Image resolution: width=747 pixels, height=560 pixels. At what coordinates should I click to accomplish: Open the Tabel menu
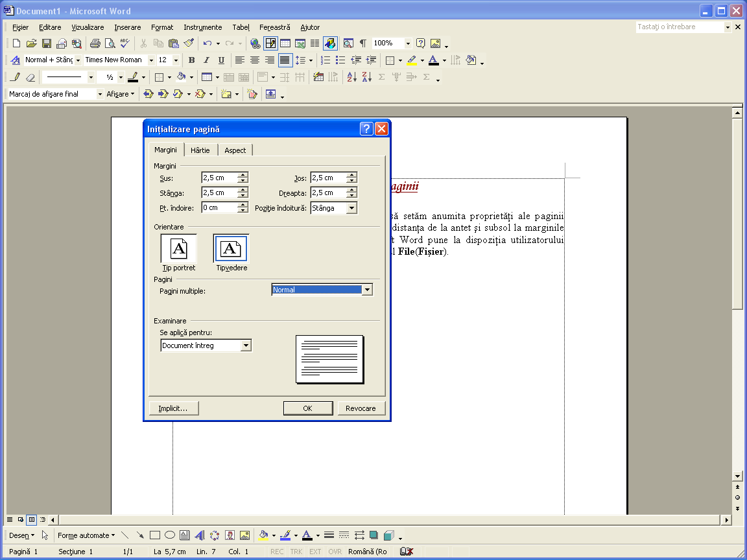tap(241, 27)
